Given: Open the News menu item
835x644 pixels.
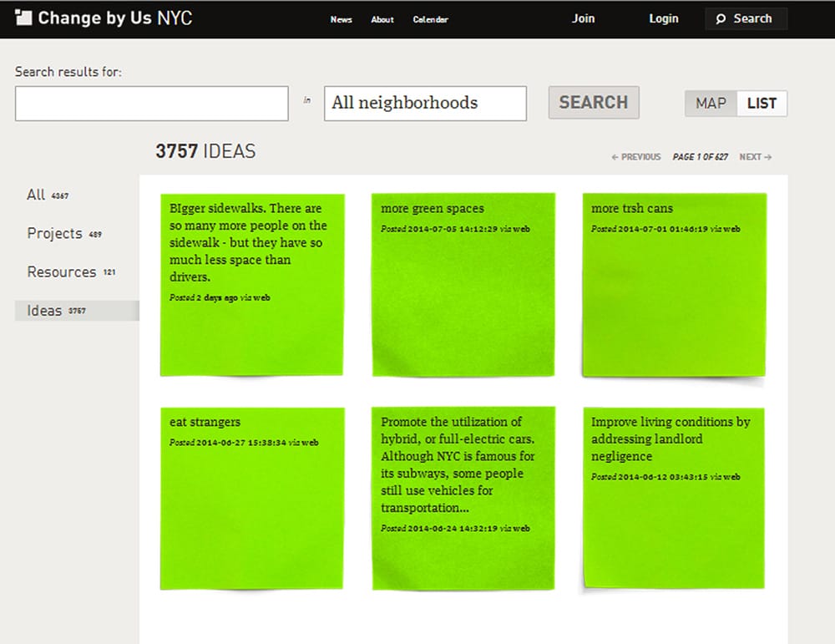Looking at the screenshot, I should coord(341,19).
